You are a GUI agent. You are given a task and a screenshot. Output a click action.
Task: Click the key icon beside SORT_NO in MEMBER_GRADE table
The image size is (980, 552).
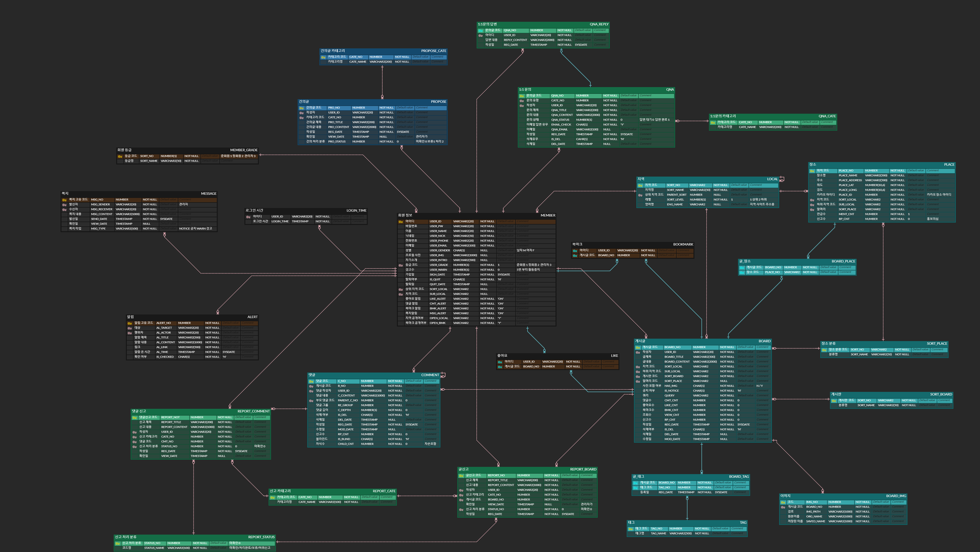coord(120,156)
